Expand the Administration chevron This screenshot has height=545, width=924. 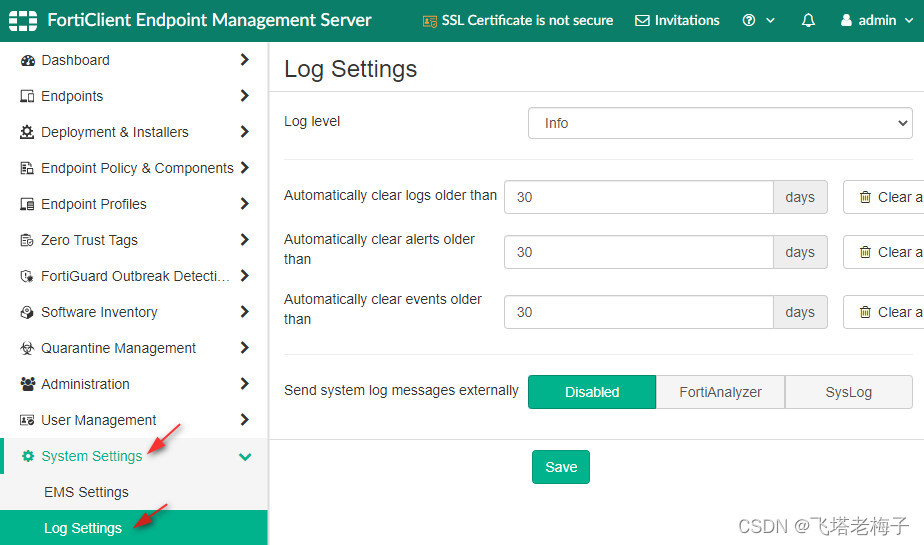pyautogui.click(x=245, y=383)
